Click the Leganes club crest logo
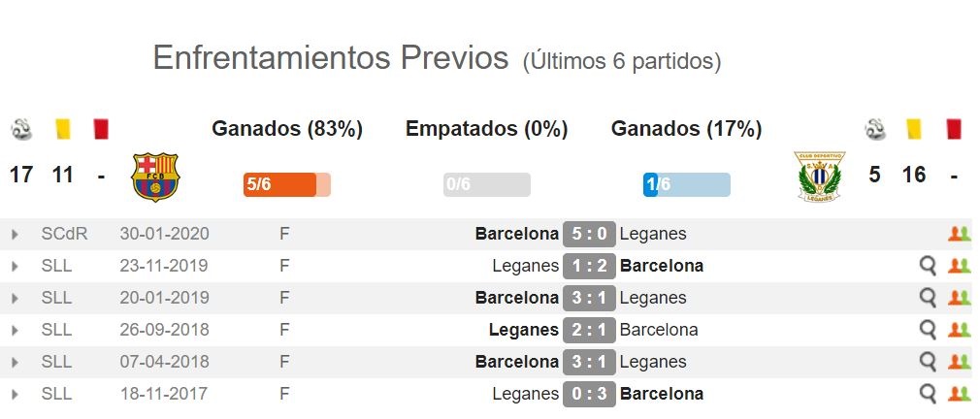The height and width of the screenshot is (419, 980). coord(819,177)
